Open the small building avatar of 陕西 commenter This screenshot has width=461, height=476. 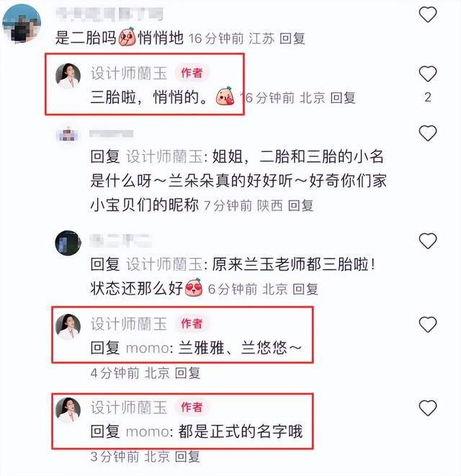pyautogui.click(x=68, y=135)
